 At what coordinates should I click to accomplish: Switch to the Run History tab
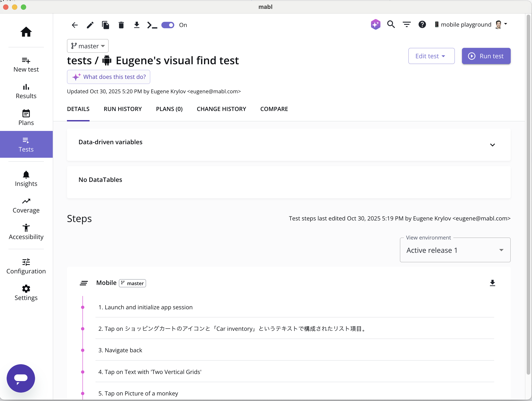pyautogui.click(x=123, y=109)
